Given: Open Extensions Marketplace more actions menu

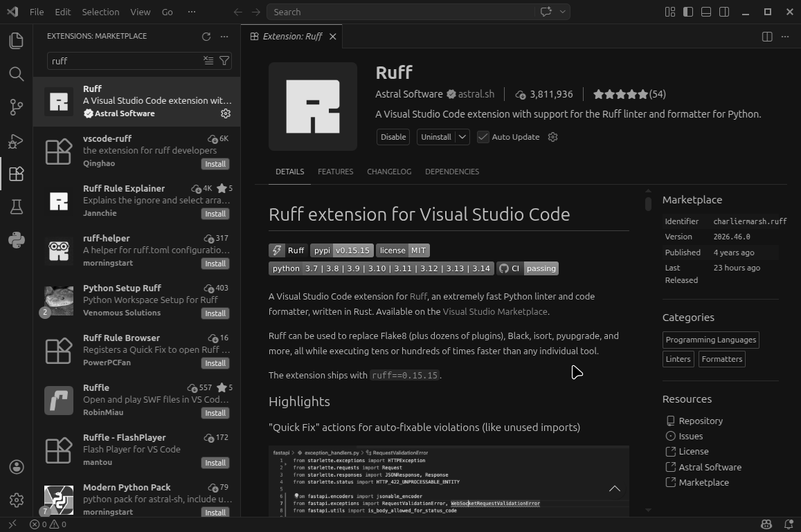Looking at the screenshot, I should 224,36.
